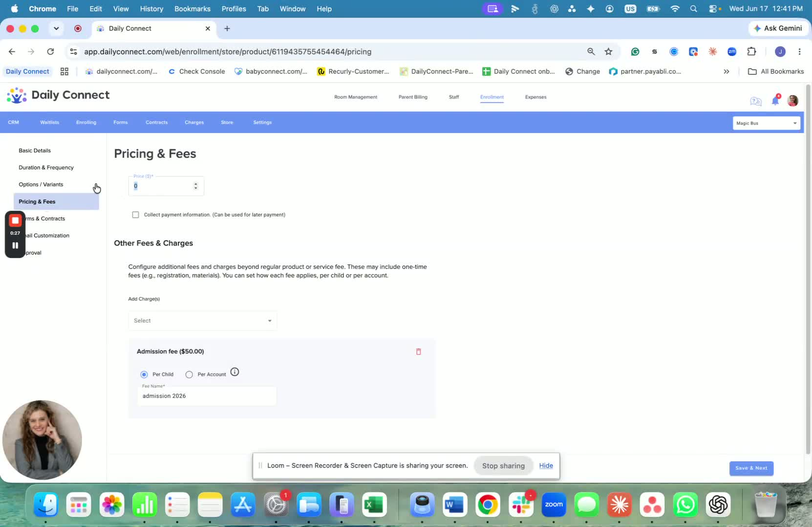Reload the browser page
Viewport: 812px width, 527px height.
50,51
